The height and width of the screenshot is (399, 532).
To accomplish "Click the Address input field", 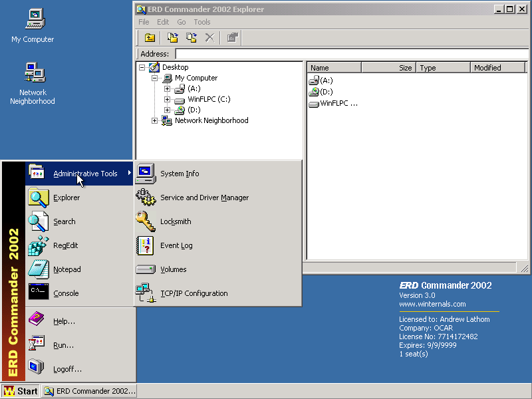I will tap(352, 54).
